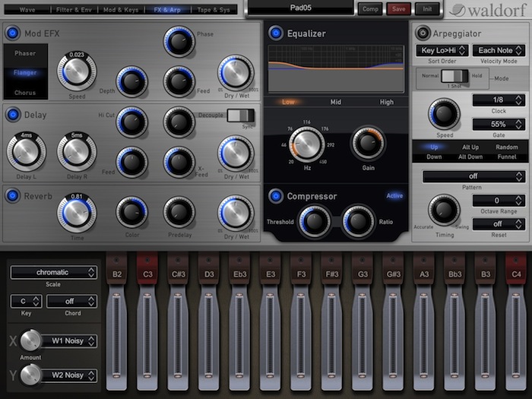
Task: Click the Reverb Time knob
Action: pos(76,213)
